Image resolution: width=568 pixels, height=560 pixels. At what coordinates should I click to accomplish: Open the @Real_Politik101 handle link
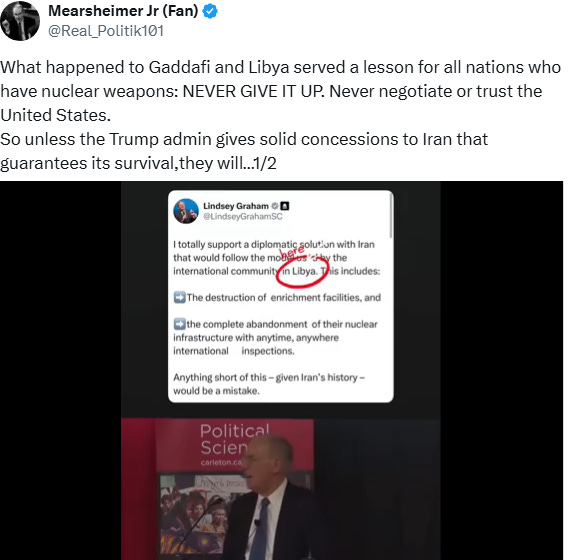click(106, 31)
